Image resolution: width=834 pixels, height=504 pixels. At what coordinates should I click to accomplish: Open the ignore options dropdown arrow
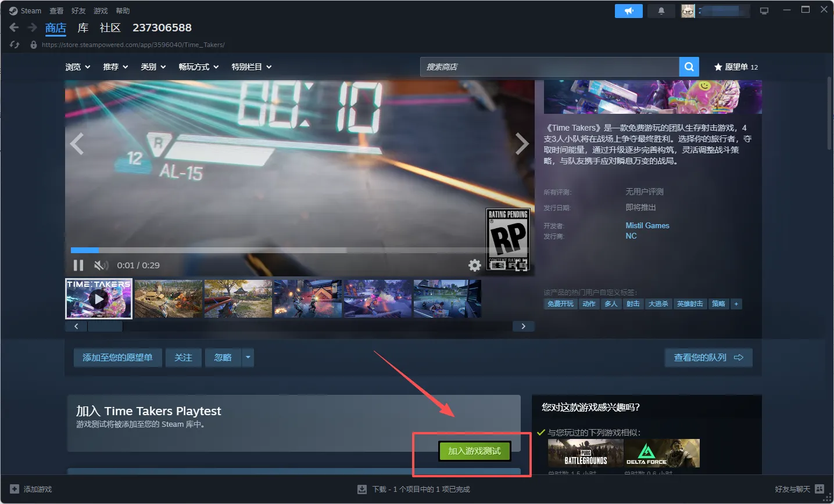[248, 358]
